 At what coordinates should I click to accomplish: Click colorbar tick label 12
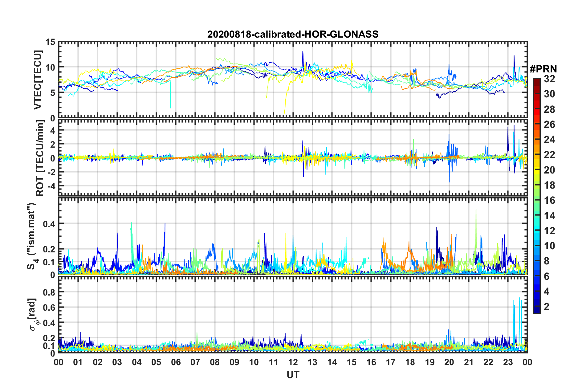click(549, 231)
